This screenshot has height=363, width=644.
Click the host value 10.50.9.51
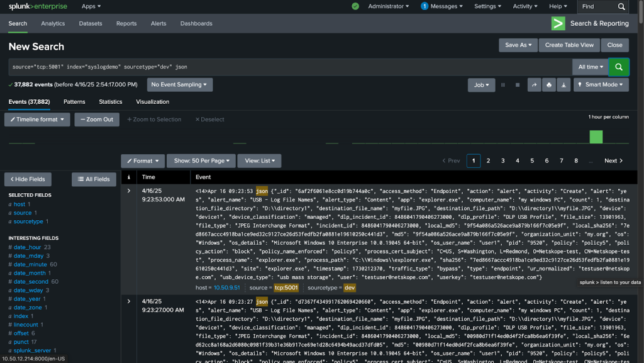coord(226,288)
